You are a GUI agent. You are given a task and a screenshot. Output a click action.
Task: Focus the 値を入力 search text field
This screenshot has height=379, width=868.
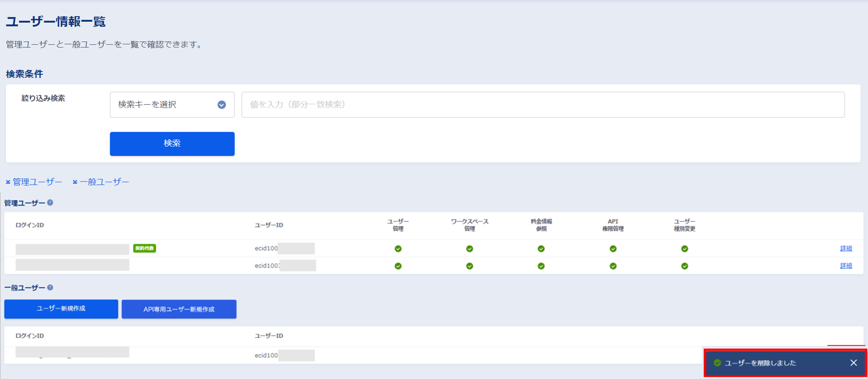542,105
